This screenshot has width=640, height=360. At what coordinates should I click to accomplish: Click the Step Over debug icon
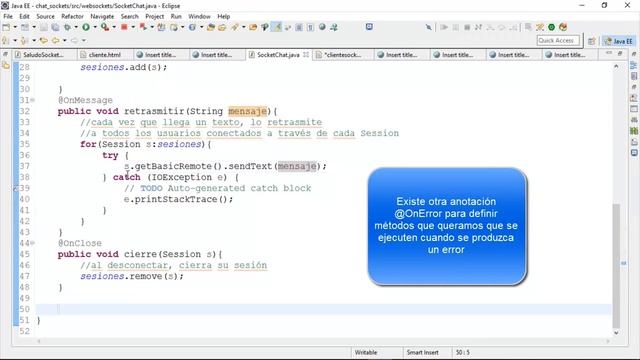(502, 27)
